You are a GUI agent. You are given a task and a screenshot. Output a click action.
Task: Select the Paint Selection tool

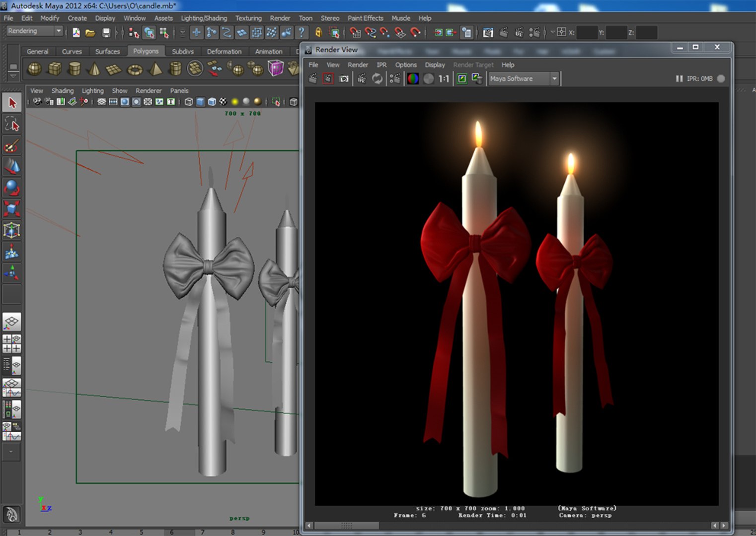12,145
